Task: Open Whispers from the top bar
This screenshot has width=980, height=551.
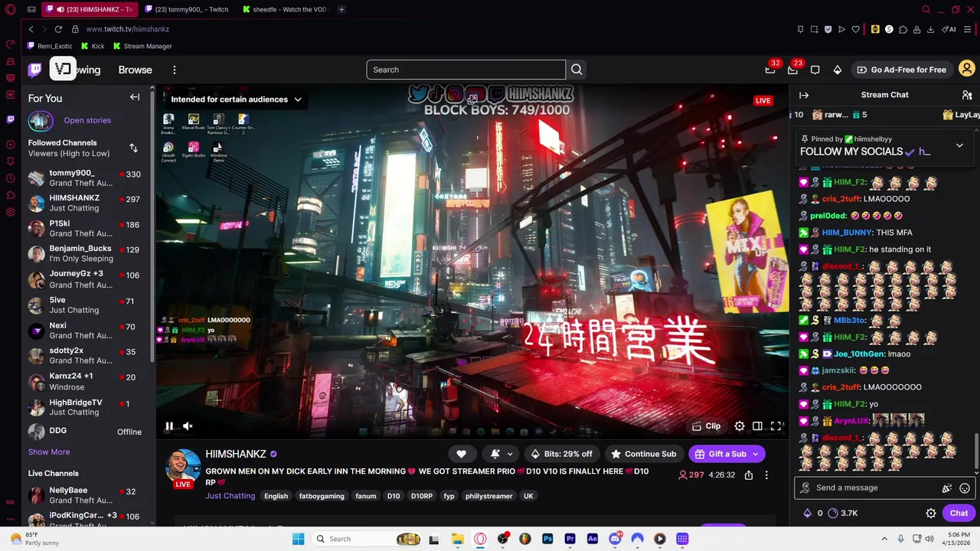Action: click(815, 70)
